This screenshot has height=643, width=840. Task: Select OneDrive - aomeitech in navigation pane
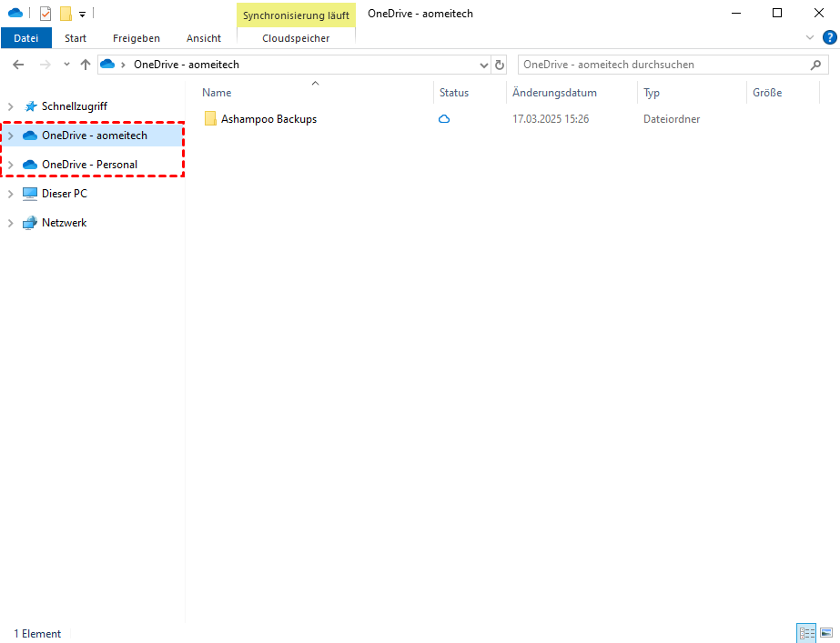[x=95, y=136]
